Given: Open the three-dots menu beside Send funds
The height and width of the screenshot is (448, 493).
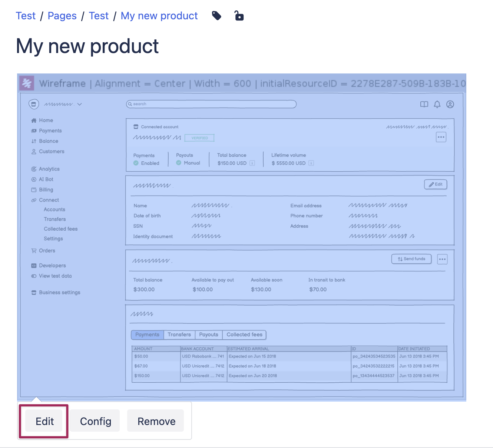Looking at the screenshot, I should (442, 259).
